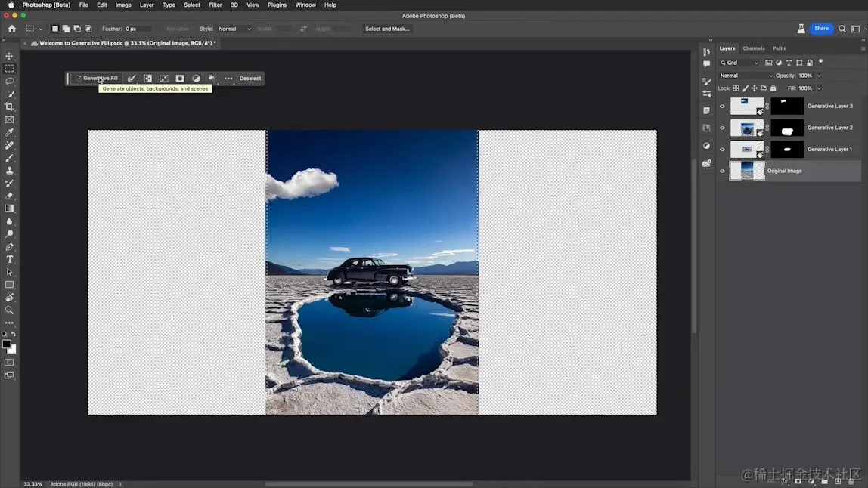Toggle visibility of Generative Layer 2
The height and width of the screenshot is (488, 868).
pos(722,128)
